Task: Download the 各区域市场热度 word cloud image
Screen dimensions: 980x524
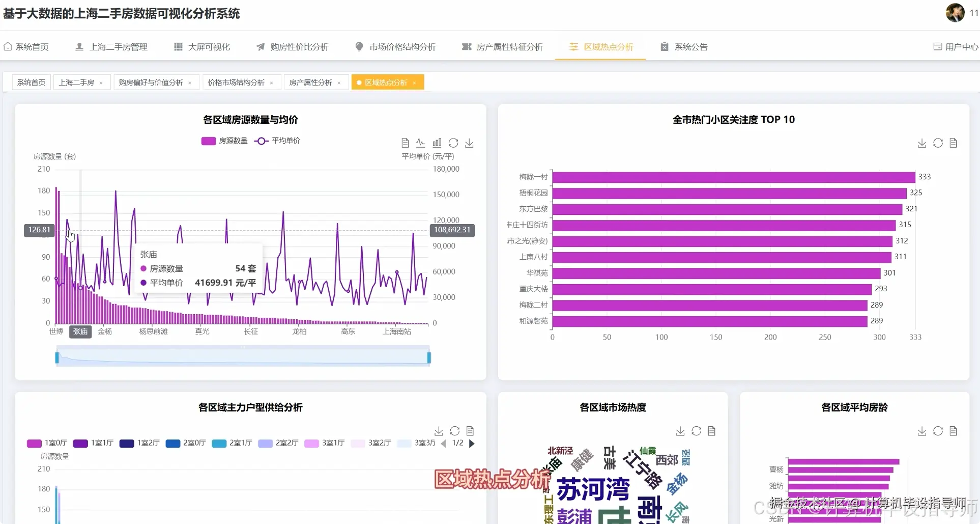Action: 680,431
